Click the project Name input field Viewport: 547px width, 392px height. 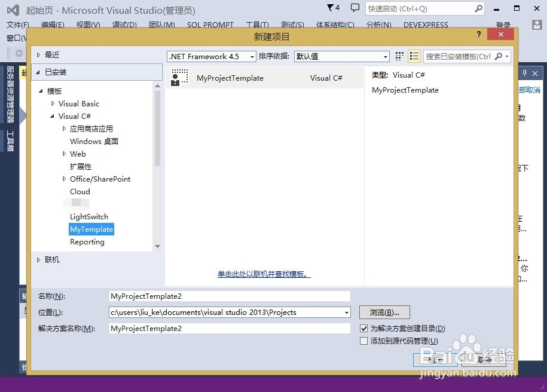click(230, 296)
